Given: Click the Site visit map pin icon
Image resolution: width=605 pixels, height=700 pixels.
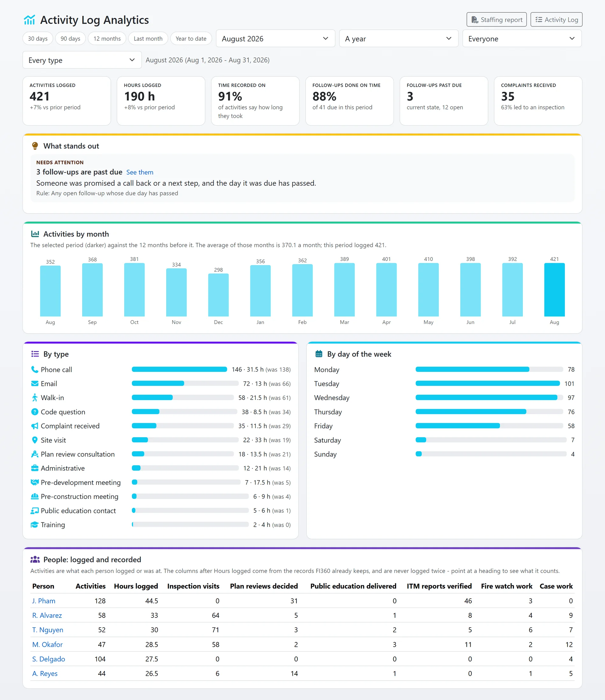Looking at the screenshot, I should coord(34,440).
